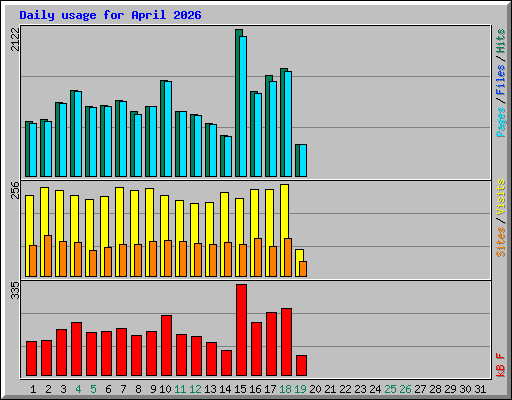Click the 'Daily usage for April 2026' title

point(110,15)
